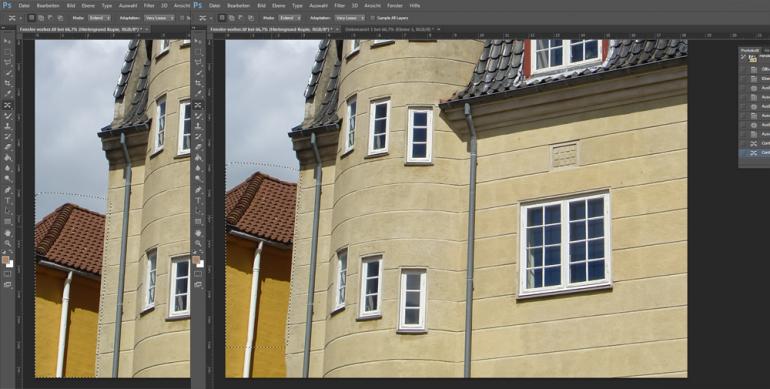Select the Lasso tool in left window toolbar

[x=8, y=62]
